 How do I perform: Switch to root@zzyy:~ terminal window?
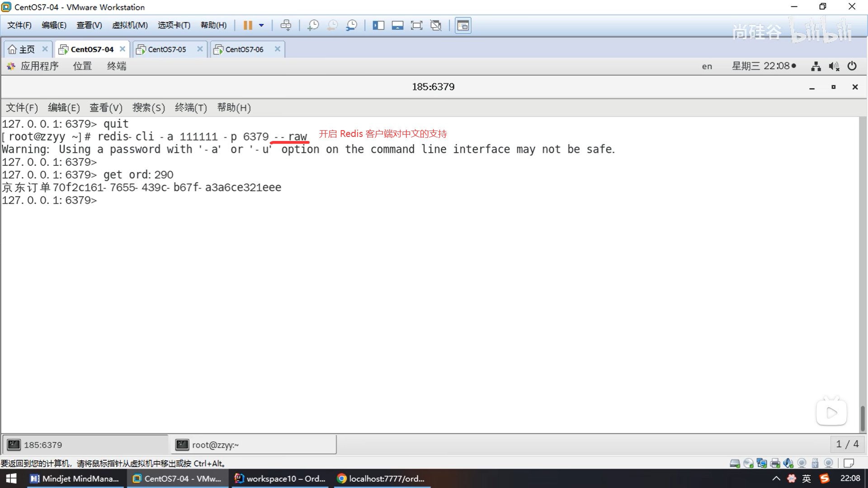254,445
